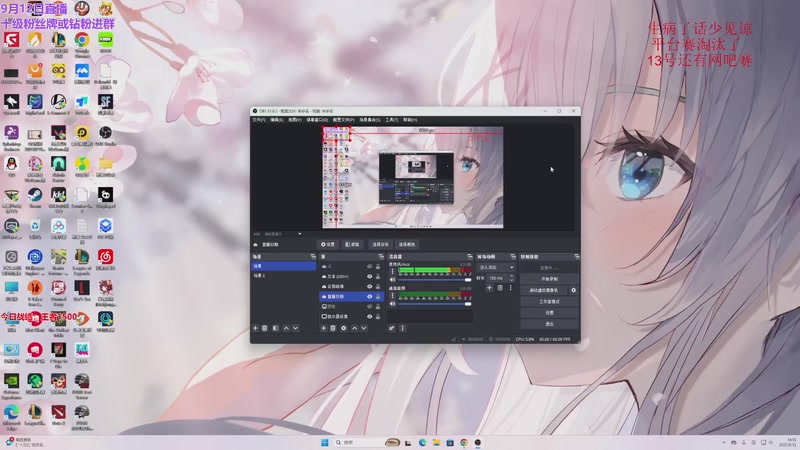Open 麦克风/Aux channel three-dot menu
This screenshot has height=450, width=800.
pos(392,271)
